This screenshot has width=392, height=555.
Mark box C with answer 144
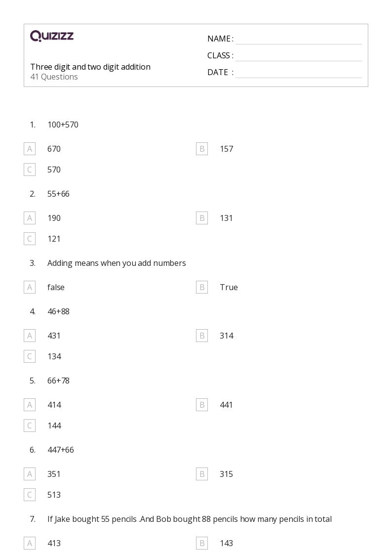[x=30, y=426]
